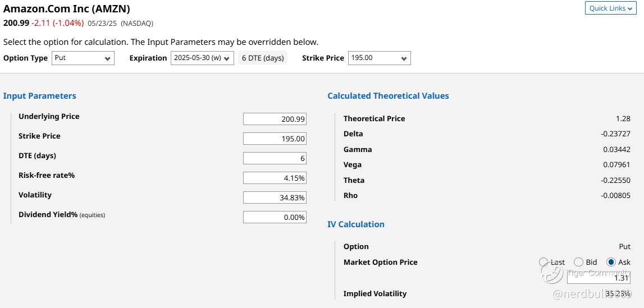Click the Underlying Price input field
This screenshot has height=308, width=644.
point(275,119)
